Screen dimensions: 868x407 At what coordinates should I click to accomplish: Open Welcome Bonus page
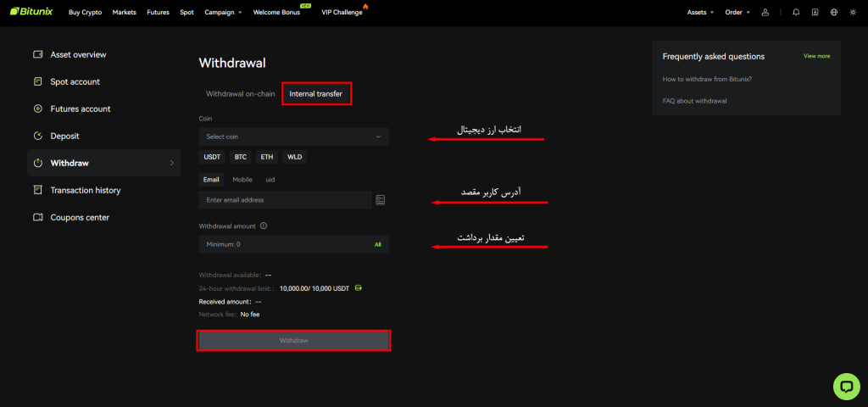[x=277, y=12]
